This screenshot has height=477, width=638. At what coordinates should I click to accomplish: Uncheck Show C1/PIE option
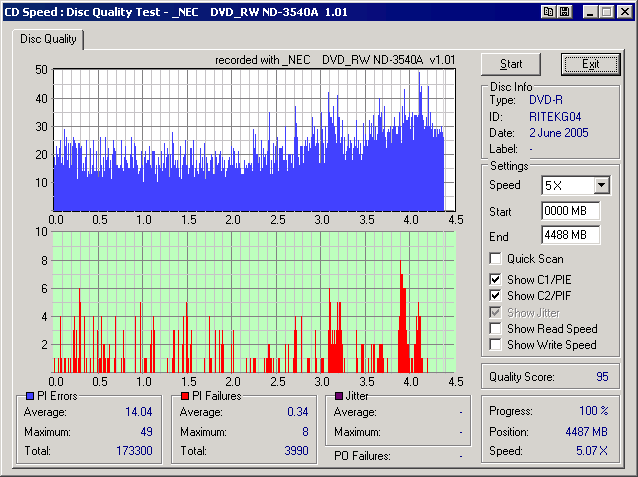pyautogui.click(x=496, y=278)
